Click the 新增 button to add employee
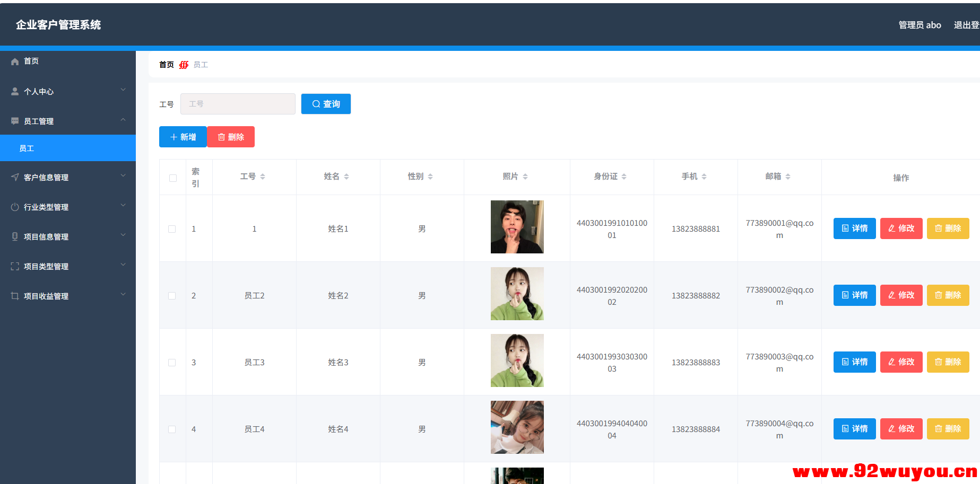980x484 pixels. [183, 137]
